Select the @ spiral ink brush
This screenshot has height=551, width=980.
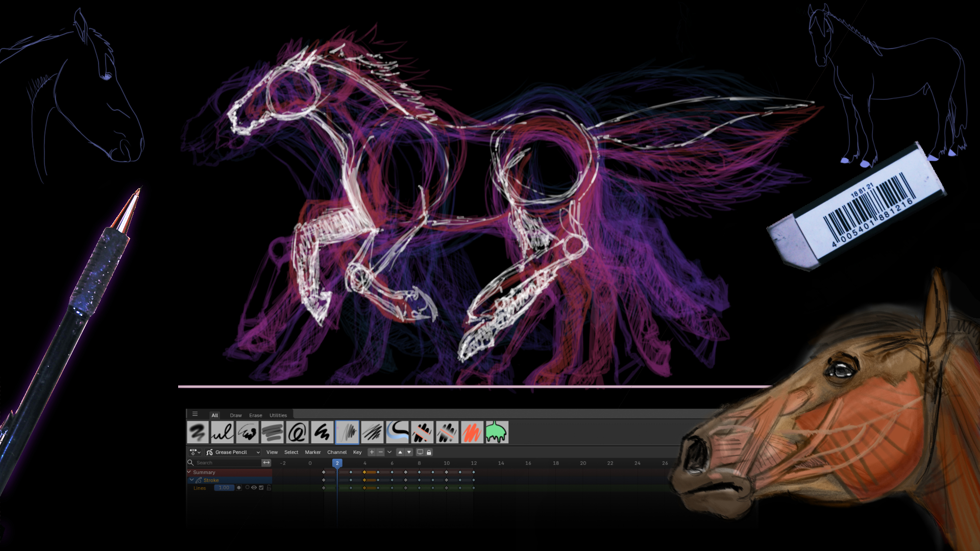(x=297, y=433)
